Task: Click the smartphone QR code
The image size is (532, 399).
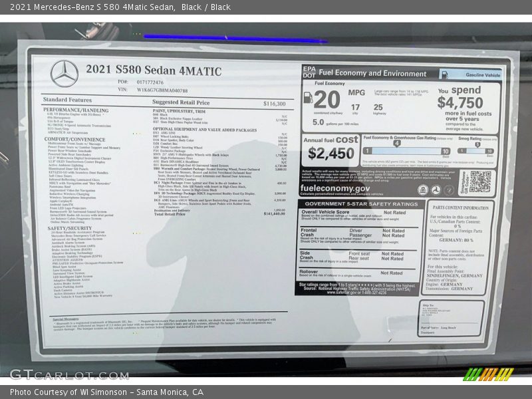Action: 480,182
